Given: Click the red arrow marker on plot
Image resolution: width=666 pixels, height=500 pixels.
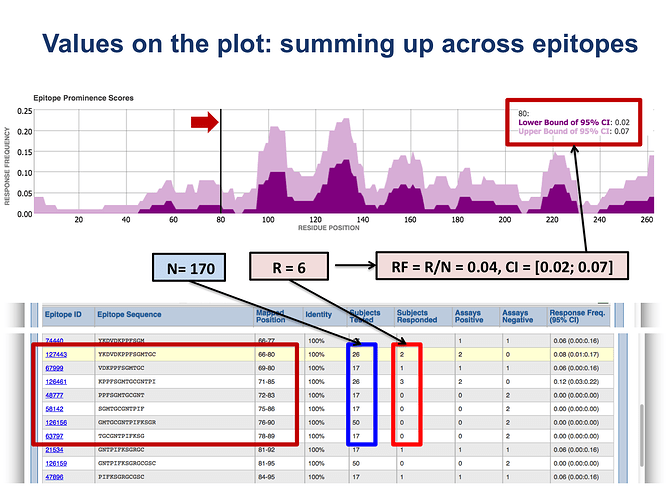Looking at the screenshot, I should click(x=204, y=122).
